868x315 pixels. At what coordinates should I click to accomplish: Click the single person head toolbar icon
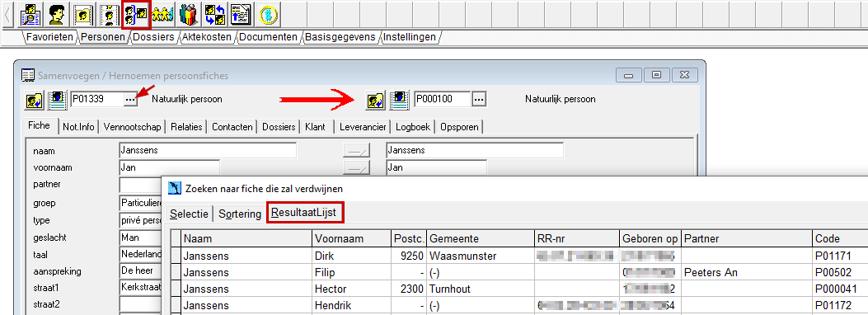pos(56,15)
